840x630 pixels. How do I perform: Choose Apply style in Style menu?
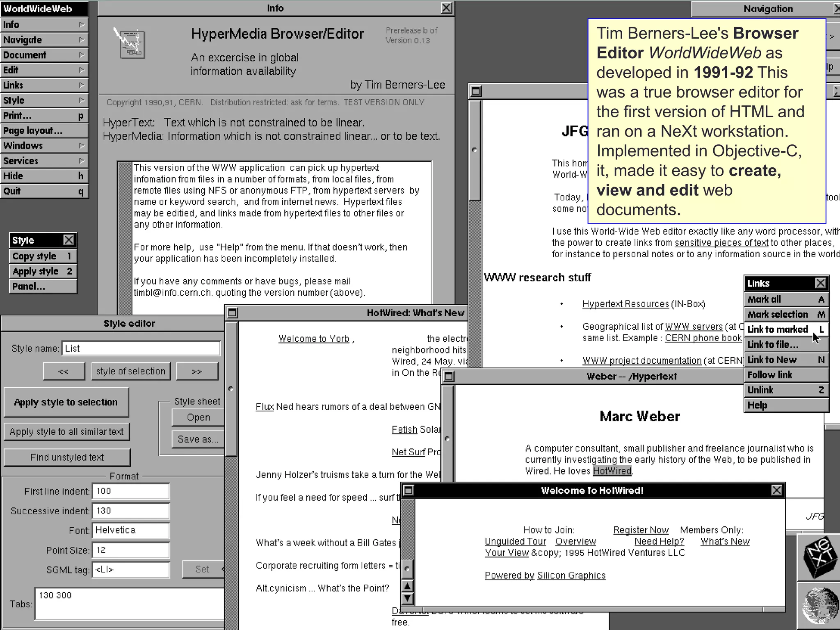pyautogui.click(x=43, y=271)
